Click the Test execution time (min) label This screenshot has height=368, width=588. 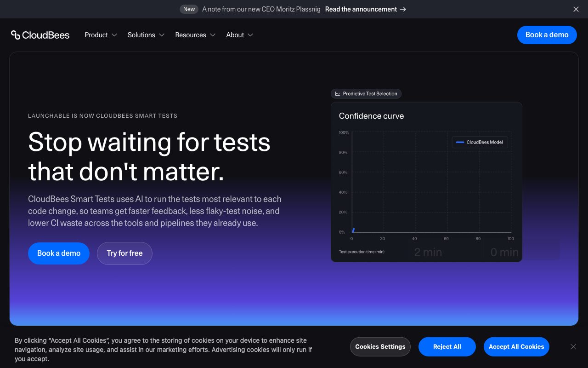(x=362, y=252)
